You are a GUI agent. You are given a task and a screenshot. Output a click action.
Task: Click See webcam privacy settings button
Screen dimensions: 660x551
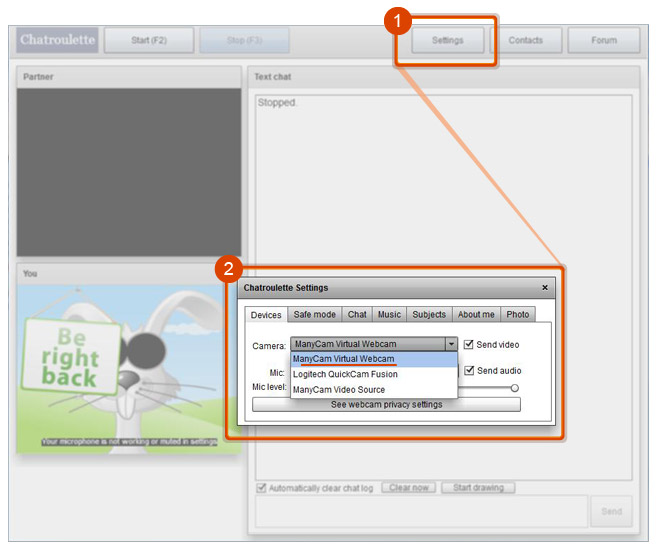pos(386,405)
